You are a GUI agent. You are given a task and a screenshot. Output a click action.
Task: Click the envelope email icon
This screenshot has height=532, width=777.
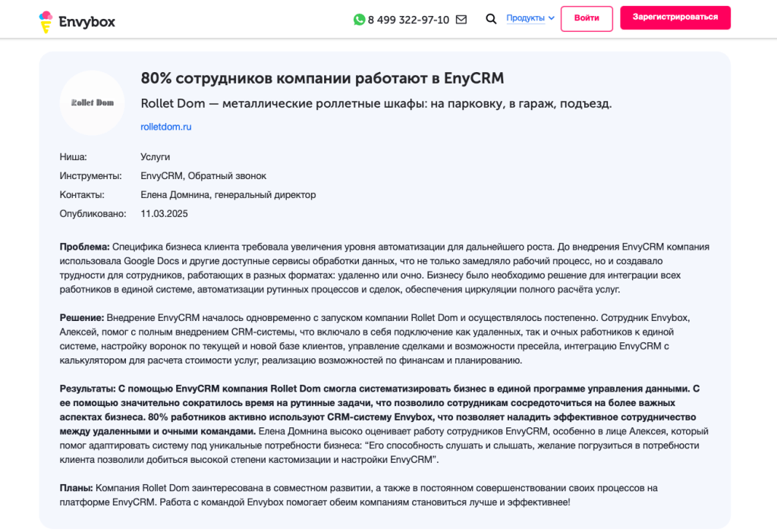[x=461, y=19]
